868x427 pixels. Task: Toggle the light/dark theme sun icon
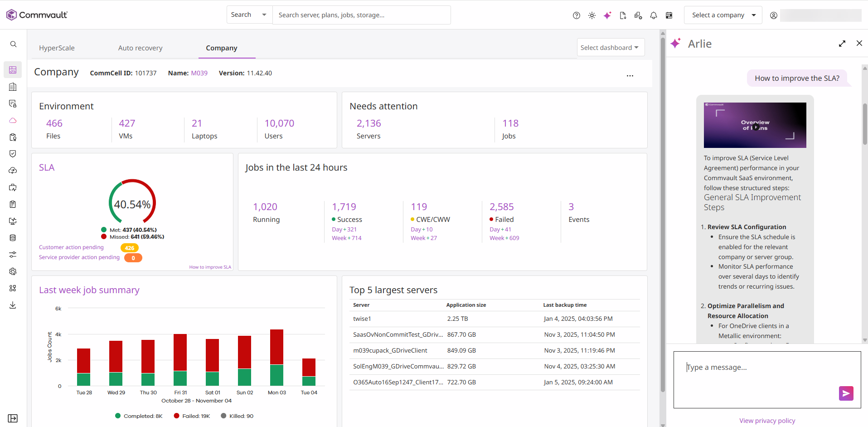pos(592,15)
